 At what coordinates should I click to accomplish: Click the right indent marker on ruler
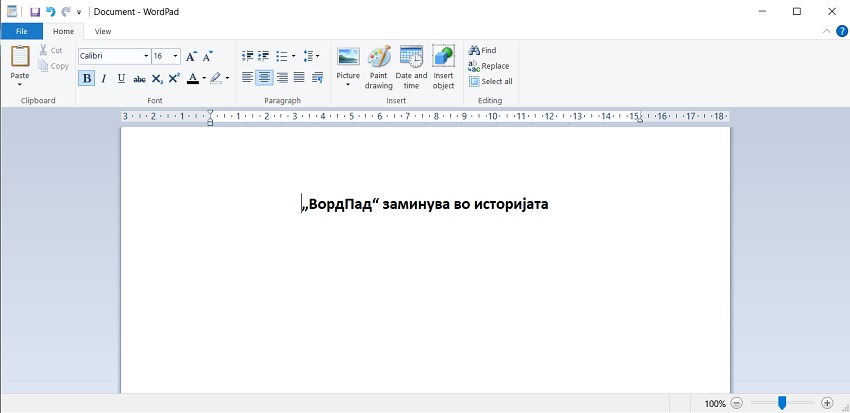pos(640,119)
